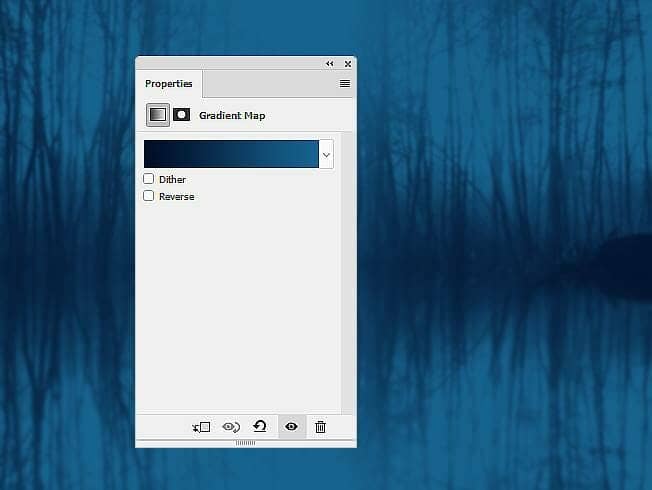The height and width of the screenshot is (490, 652).
Task: Select the Gradient Map adjustment icon
Action: (158, 115)
